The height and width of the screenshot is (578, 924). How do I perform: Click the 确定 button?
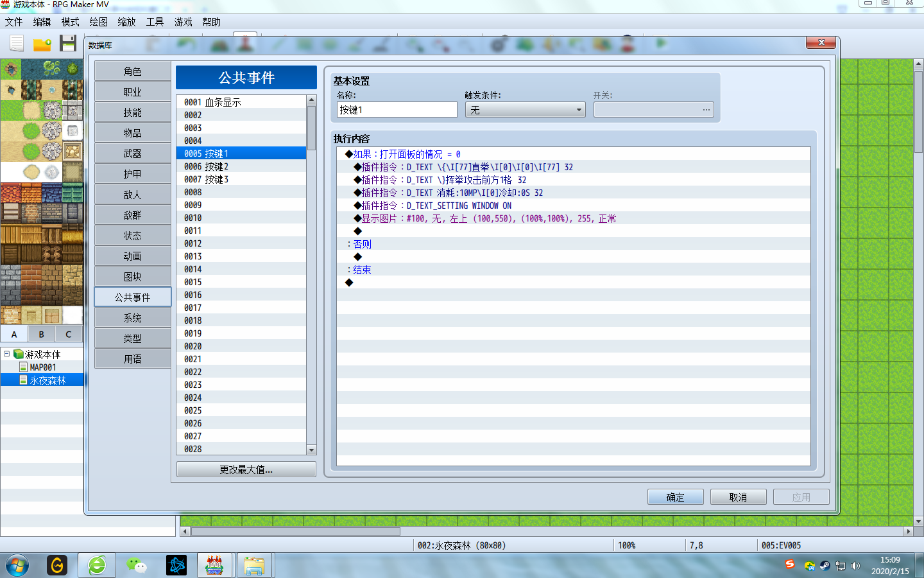[x=675, y=497]
